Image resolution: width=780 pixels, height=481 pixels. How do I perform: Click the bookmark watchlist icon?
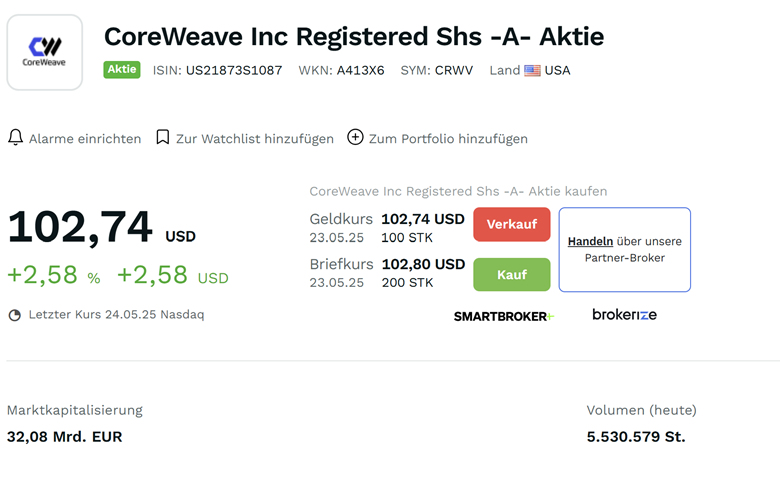click(163, 138)
